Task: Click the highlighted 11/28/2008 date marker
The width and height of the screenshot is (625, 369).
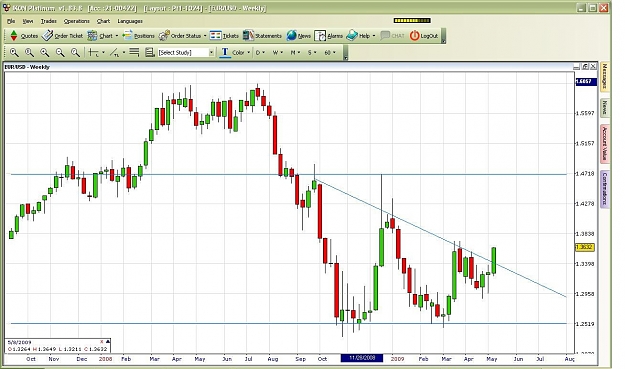Action: tap(362, 358)
